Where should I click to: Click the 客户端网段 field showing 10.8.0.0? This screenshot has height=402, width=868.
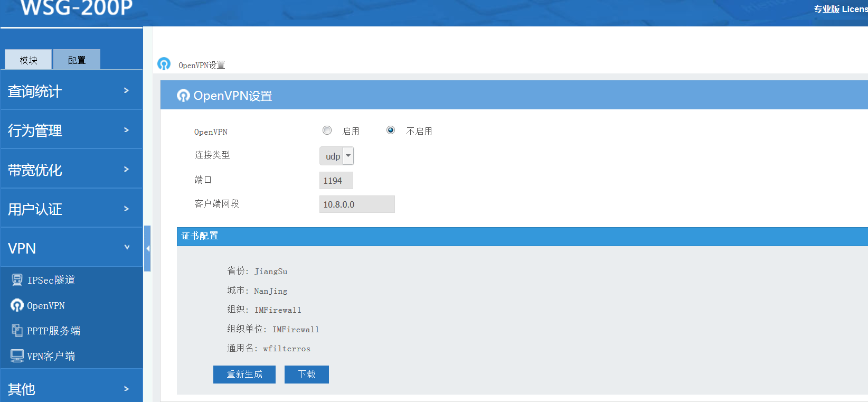(x=357, y=204)
